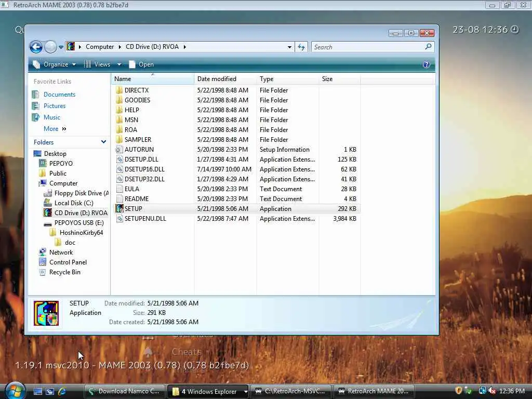This screenshot has height=399, width=532.
Task: Click the blue Help question mark icon
Action: click(427, 64)
